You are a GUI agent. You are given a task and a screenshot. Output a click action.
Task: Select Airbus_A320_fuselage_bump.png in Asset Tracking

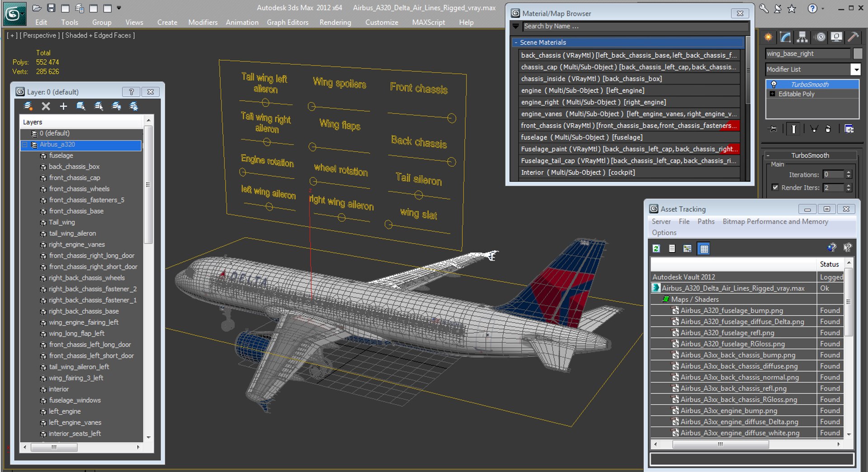[x=732, y=310]
